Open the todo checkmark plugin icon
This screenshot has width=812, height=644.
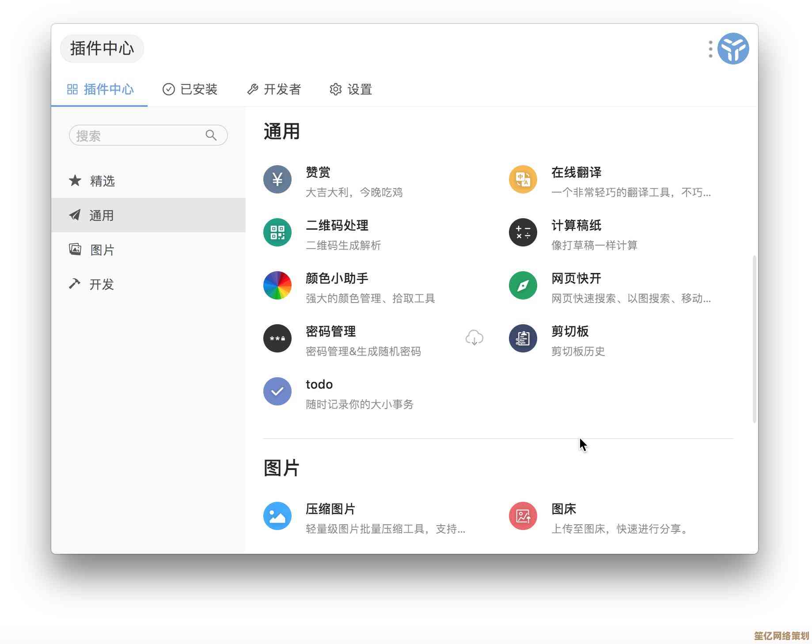click(277, 391)
